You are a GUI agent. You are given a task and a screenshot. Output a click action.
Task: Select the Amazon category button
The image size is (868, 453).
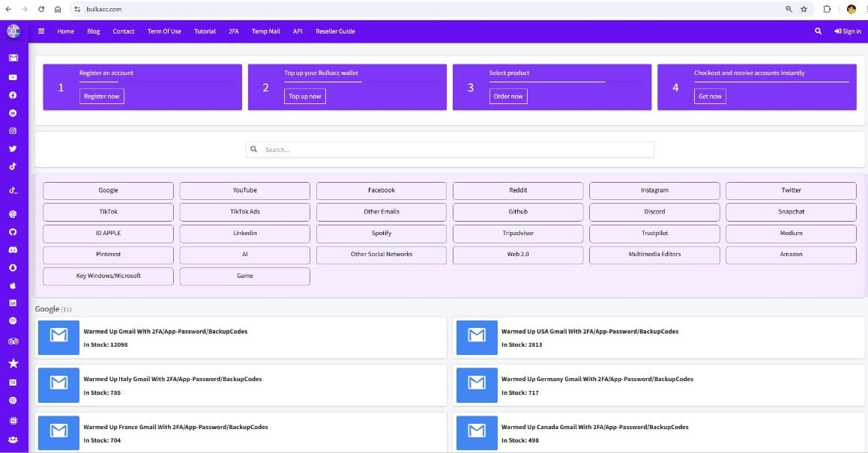(x=791, y=255)
